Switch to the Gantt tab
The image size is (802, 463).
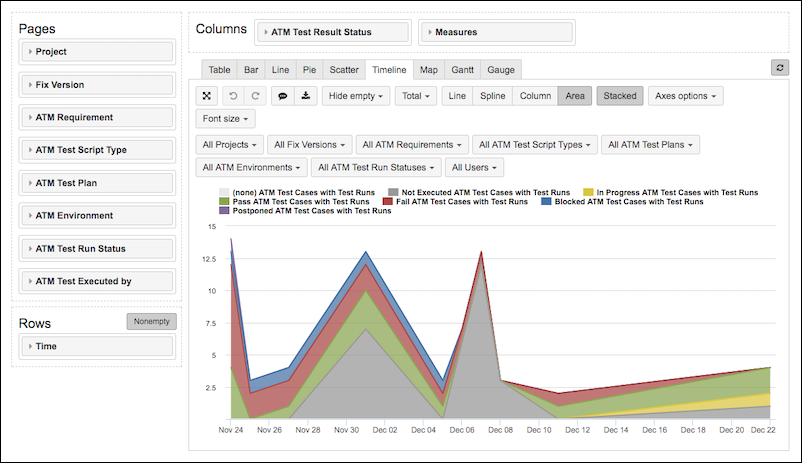(462, 70)
